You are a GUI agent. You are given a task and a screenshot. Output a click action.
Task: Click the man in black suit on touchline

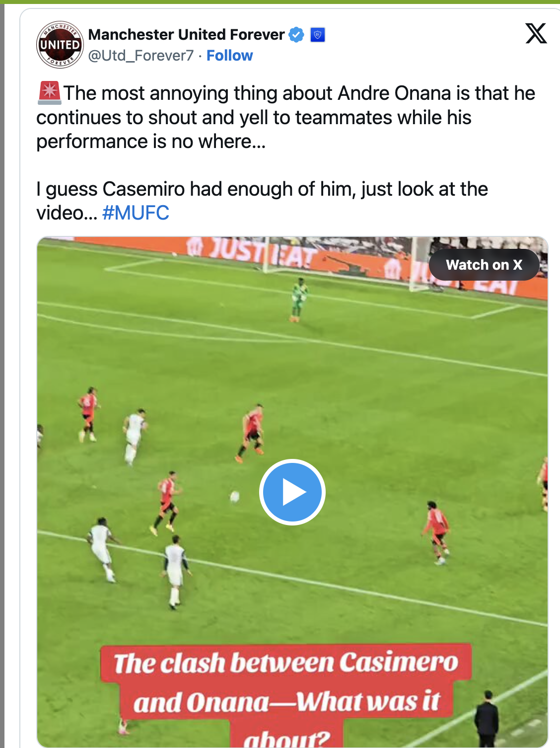tap(487, 719)
